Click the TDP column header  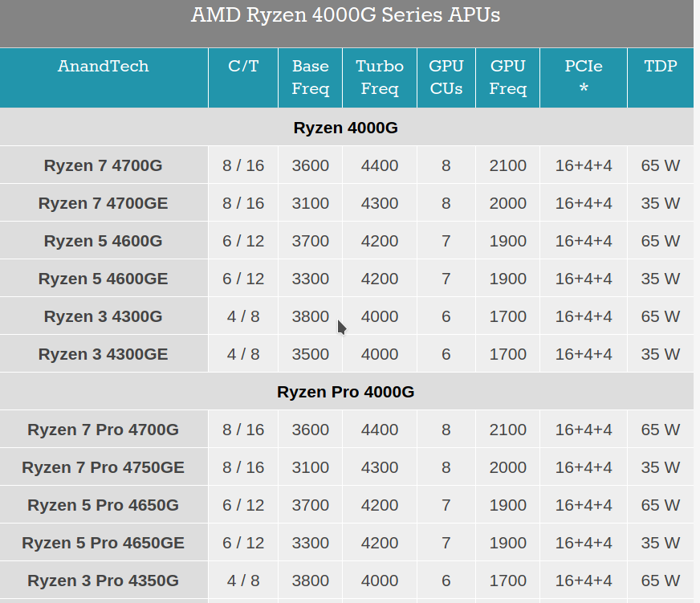coord(661,67)
